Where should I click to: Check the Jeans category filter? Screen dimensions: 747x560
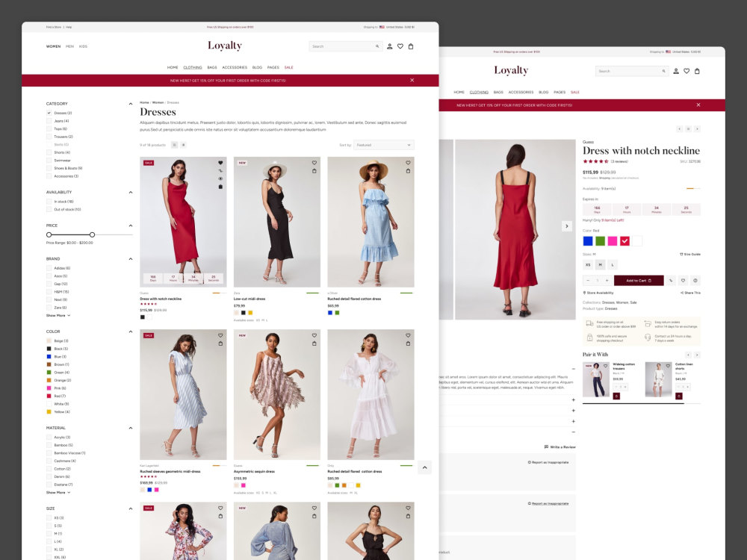49,121
